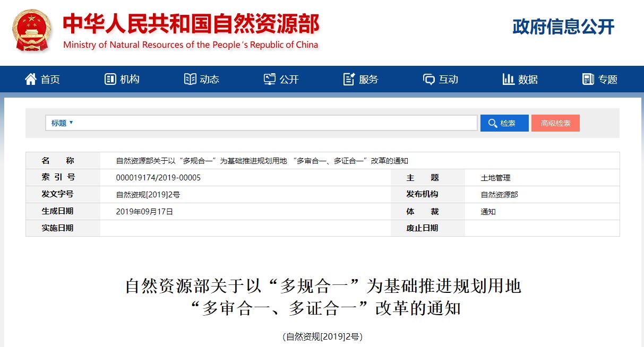This screenshot has width=644, height=347.
Task: Click the monitor icon next to 公开
Action: (270, 79)
